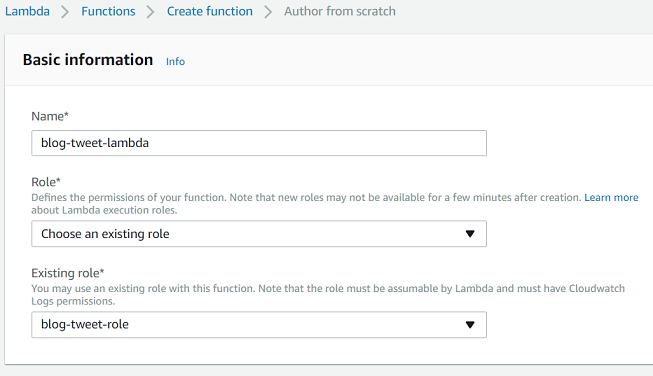
Task: Click the arrow on the blog-tweet-role dropdown
Action: [470, 325]
